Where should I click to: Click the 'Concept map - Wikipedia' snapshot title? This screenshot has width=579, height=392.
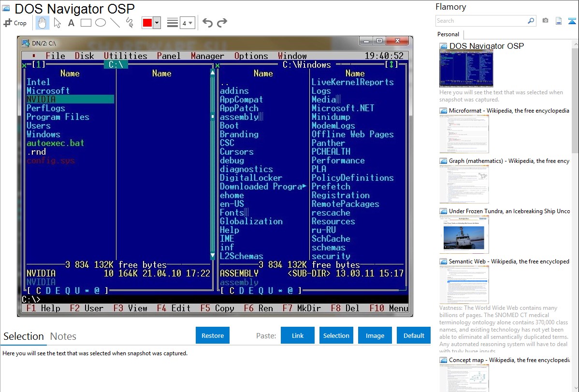point(509,360)
